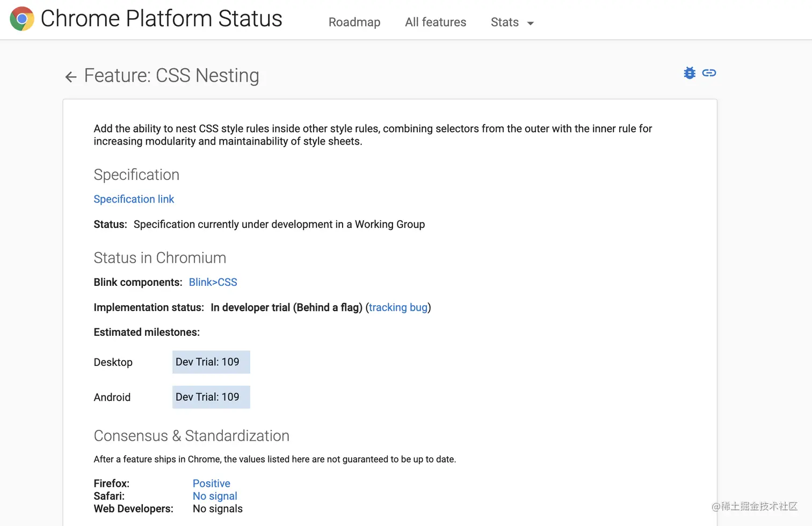Viewport: 812px width, 526px height.
Task: Open the tracking bug link
Action: click(398, 307)
